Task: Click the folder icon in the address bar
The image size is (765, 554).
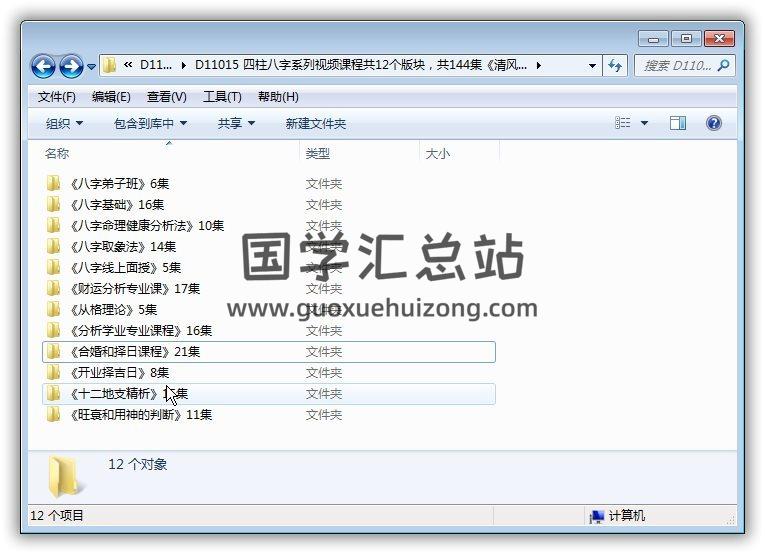Action: coord(110,65)
